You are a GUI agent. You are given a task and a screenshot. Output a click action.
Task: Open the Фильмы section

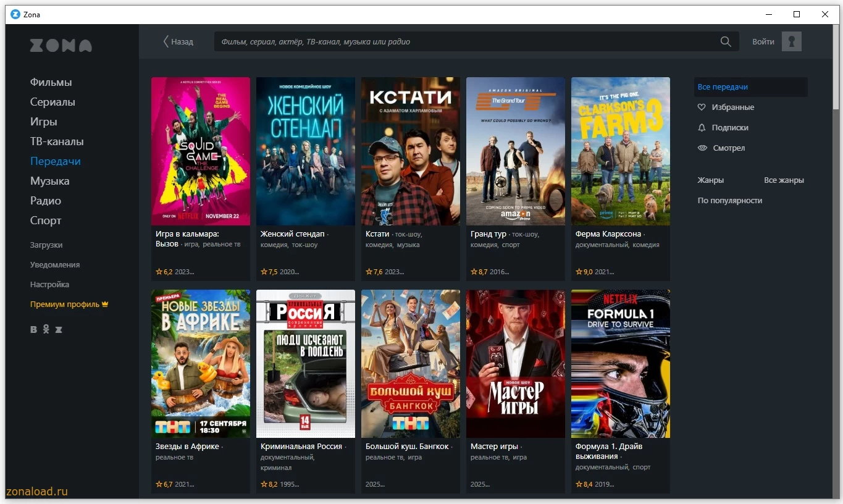click(x=51, y=82)
